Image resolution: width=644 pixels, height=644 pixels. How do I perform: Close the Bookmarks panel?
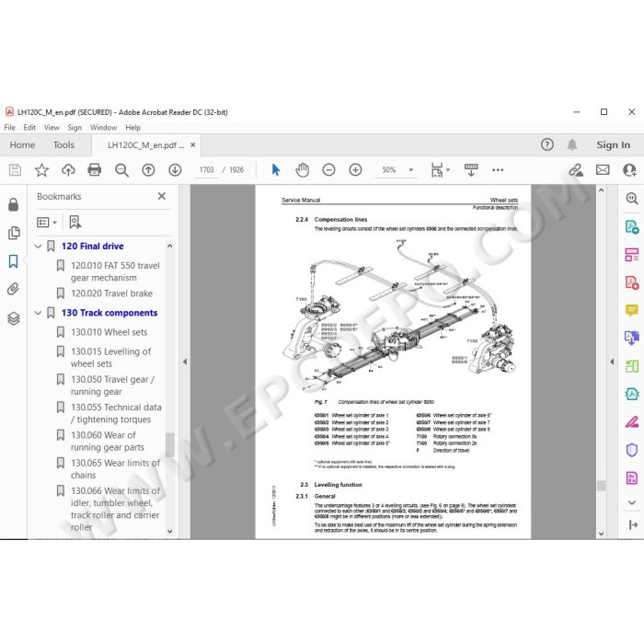[162, 196]
